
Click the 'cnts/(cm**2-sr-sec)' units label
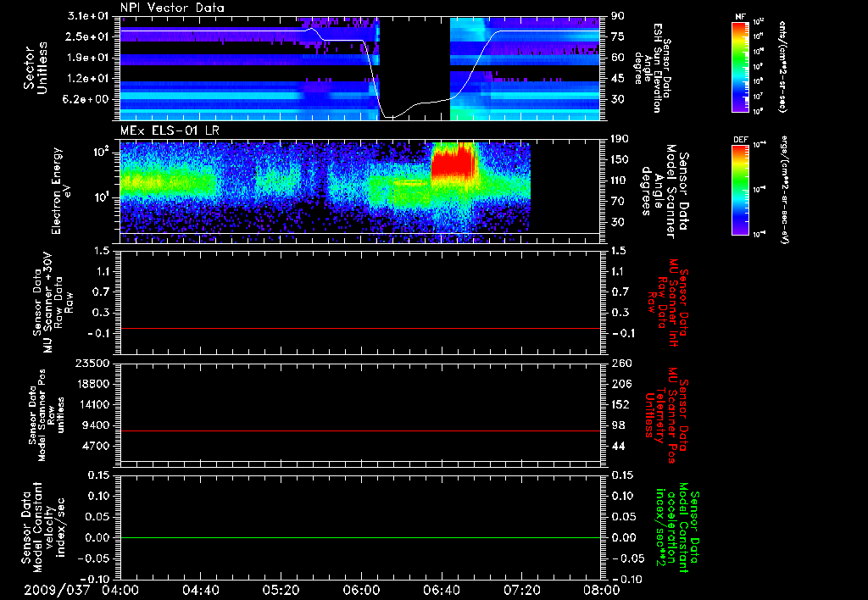782,66
